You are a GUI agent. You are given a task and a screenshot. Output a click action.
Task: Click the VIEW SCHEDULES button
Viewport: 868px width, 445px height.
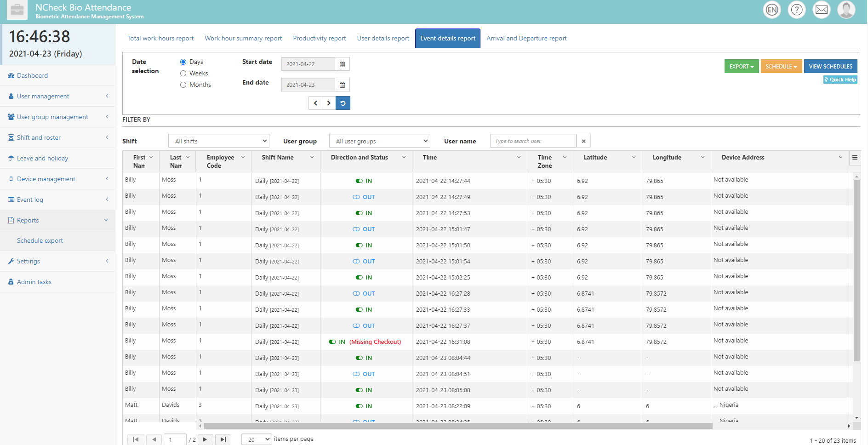click(830, 67)
